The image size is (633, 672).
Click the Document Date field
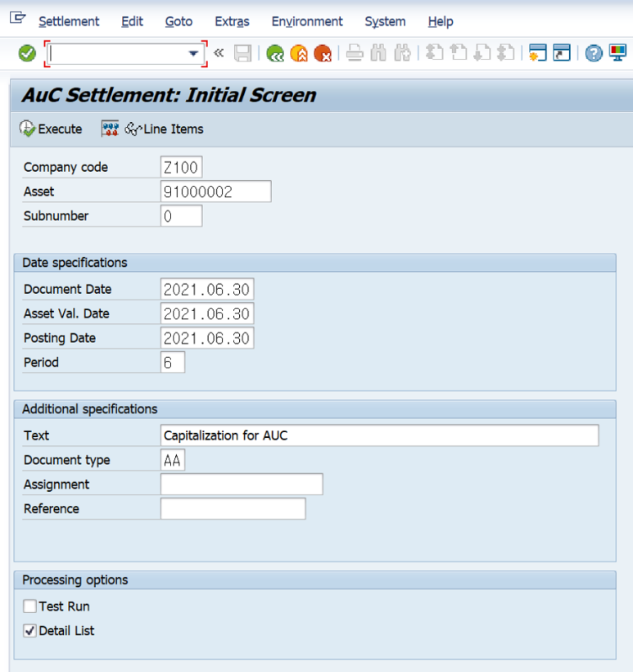(x=207, y=289)
